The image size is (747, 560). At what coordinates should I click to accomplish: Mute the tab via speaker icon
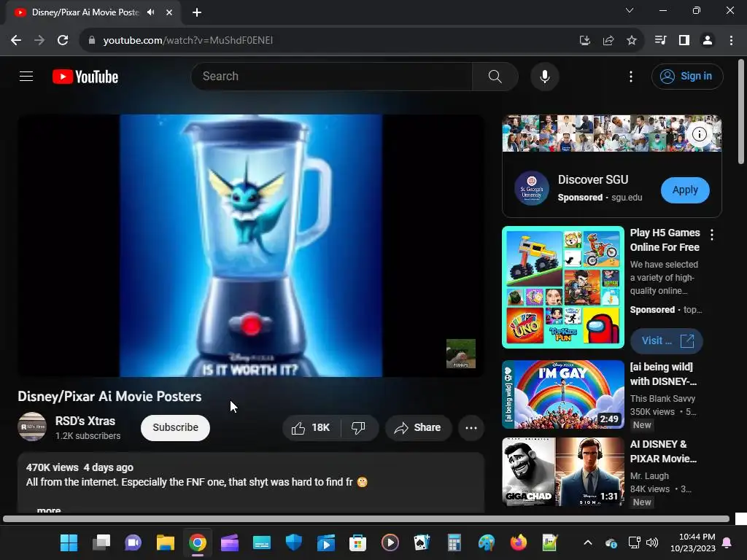pyautogui.click(x=151, y=12)
